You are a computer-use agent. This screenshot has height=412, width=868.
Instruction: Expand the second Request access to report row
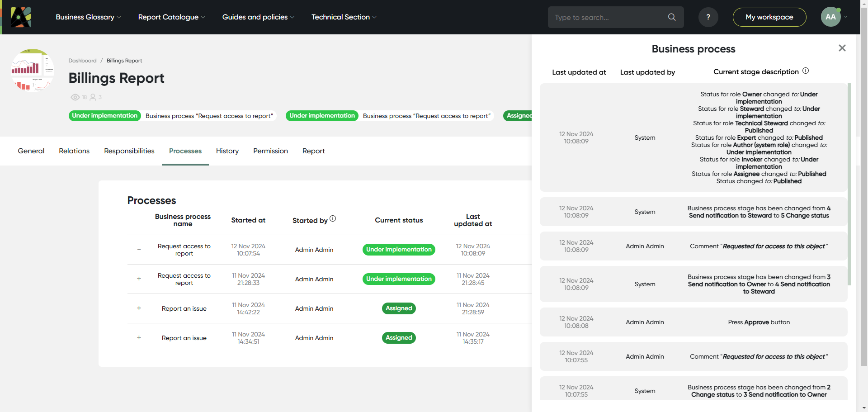click(x=139, y=279)
